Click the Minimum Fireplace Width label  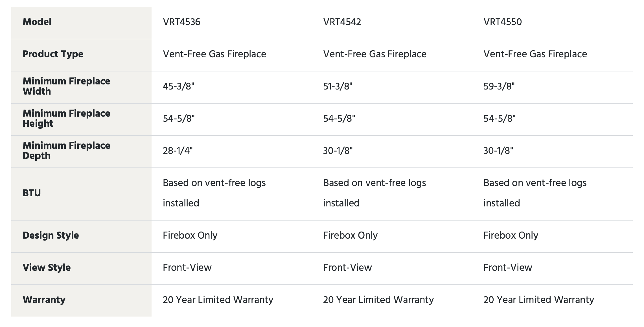[66, 86]
